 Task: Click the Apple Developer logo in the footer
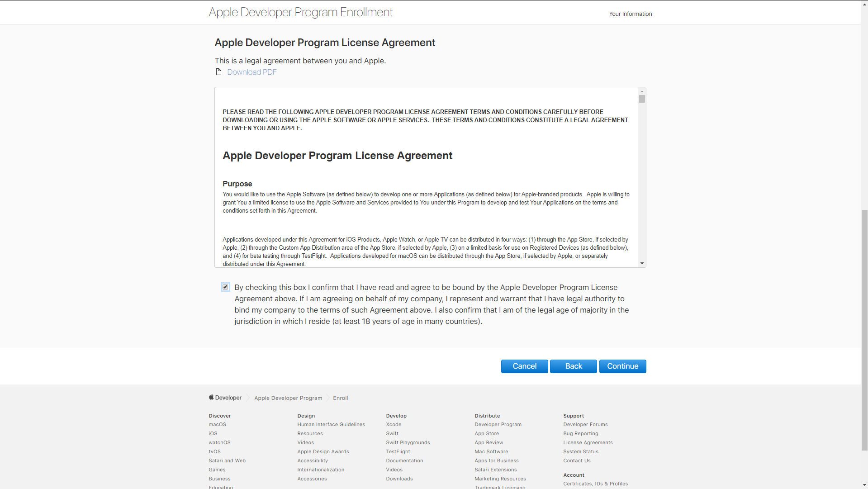click(225, 398)
